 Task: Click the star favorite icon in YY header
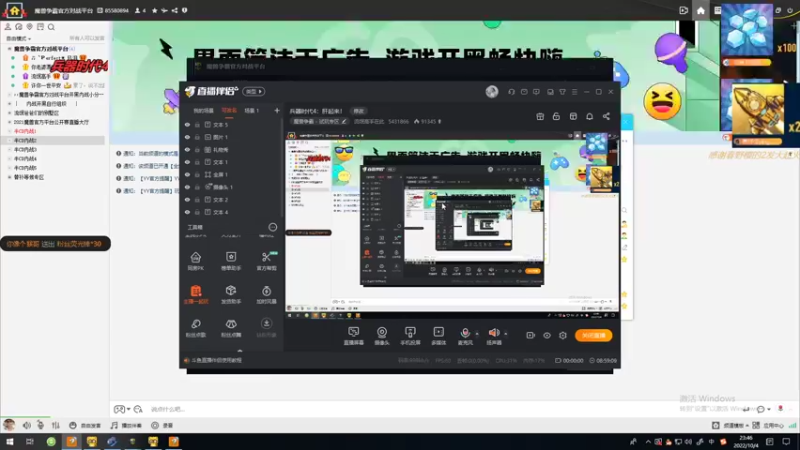pos(155,10)
